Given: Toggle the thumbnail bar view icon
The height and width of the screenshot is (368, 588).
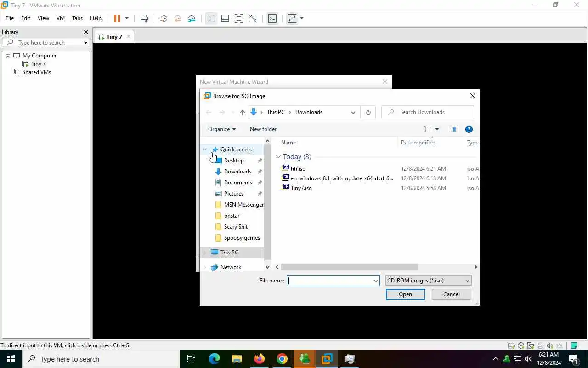Looking at the screenshot, I should 225,18.
